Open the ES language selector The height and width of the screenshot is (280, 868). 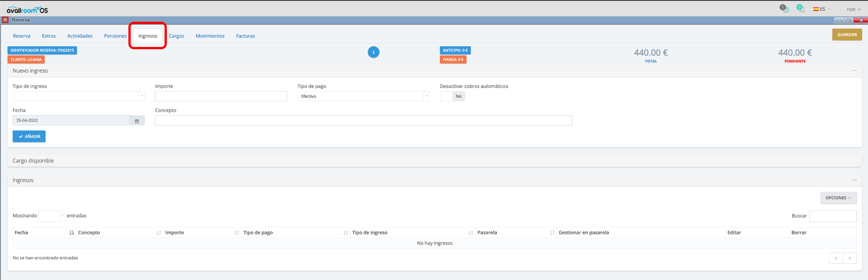pos(822,9)
